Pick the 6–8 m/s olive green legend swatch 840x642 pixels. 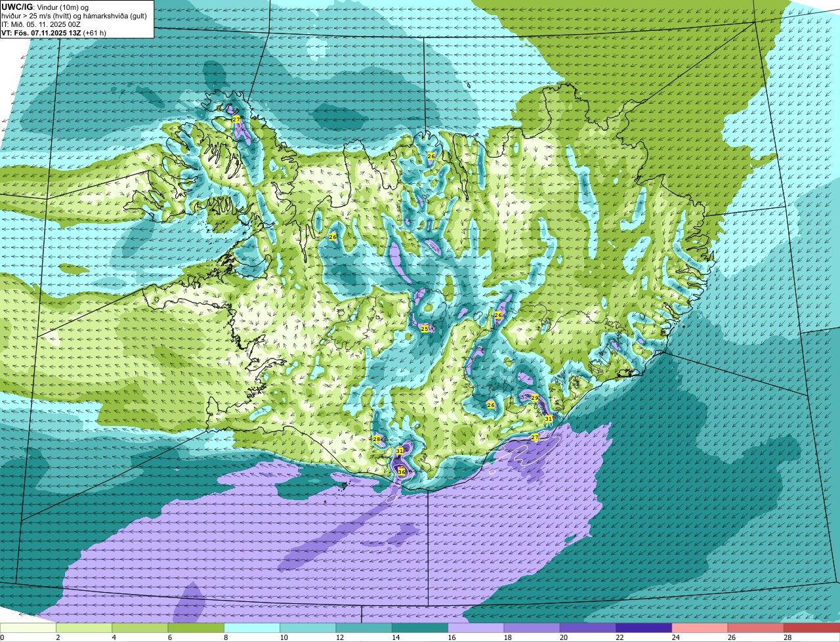coord(196,628)
